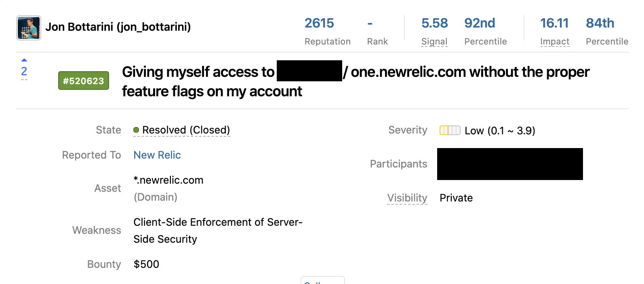The height and width of the screenshot is (284, 644).
Task: Toggle the vote count showing 2
Action: coord(24,71)
